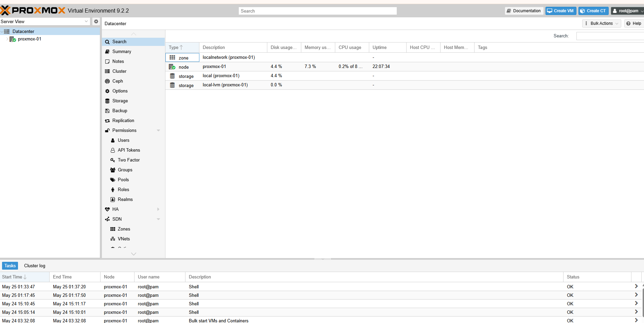Screen dimensions: 644x323
Task: Focus the top global Search field
Action: tap(318, 11)
